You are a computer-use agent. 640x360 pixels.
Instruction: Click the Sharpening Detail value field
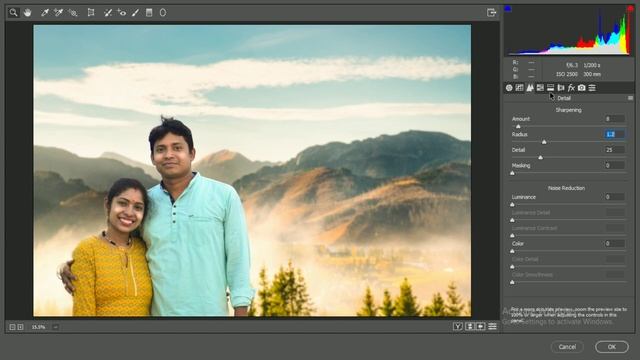coord(614,150)
